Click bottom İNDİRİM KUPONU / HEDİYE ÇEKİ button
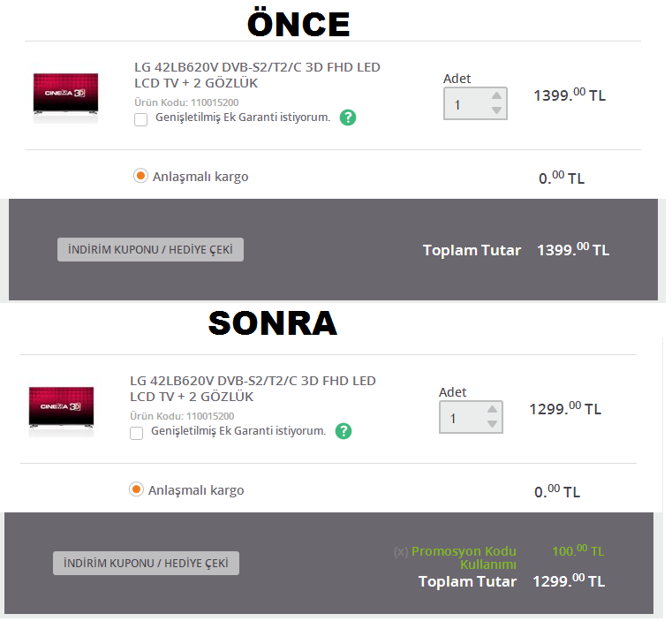Viewport: 672px width, 629px height. point(146,563)
